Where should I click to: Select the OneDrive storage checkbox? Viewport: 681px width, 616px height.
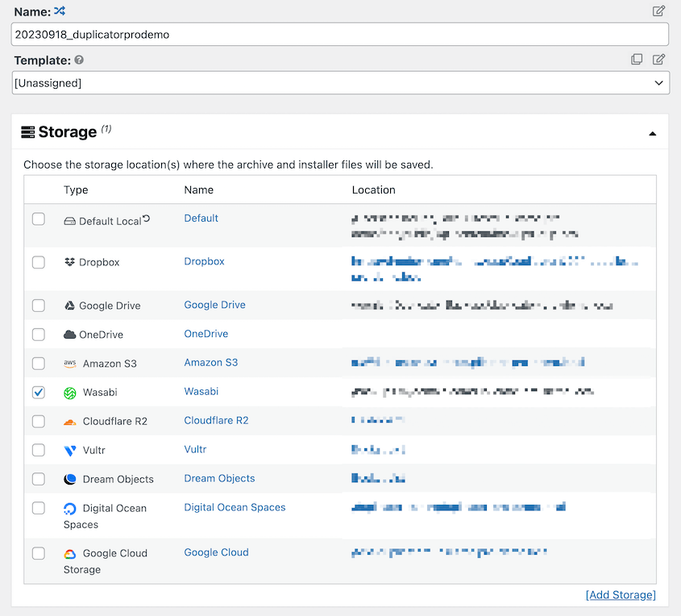point(39,335)
